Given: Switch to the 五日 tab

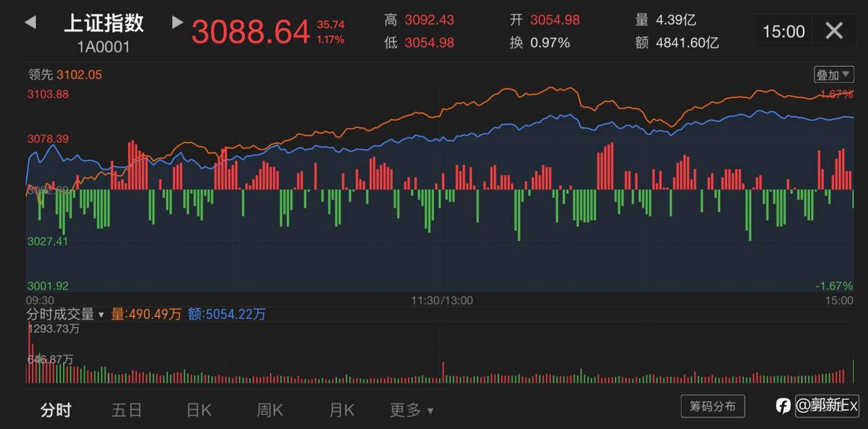Looking at the screenshot, I should [127, 410].
